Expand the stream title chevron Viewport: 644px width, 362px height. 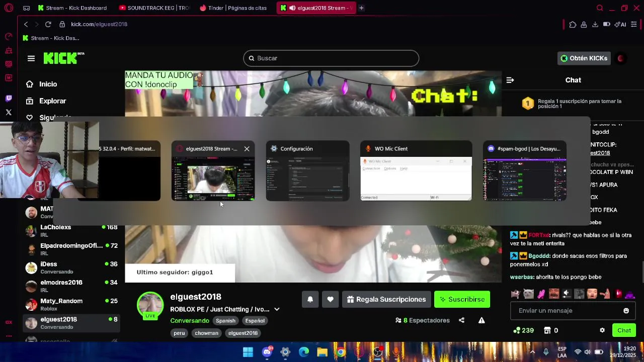pyautogui.click(x=277, y=309)
